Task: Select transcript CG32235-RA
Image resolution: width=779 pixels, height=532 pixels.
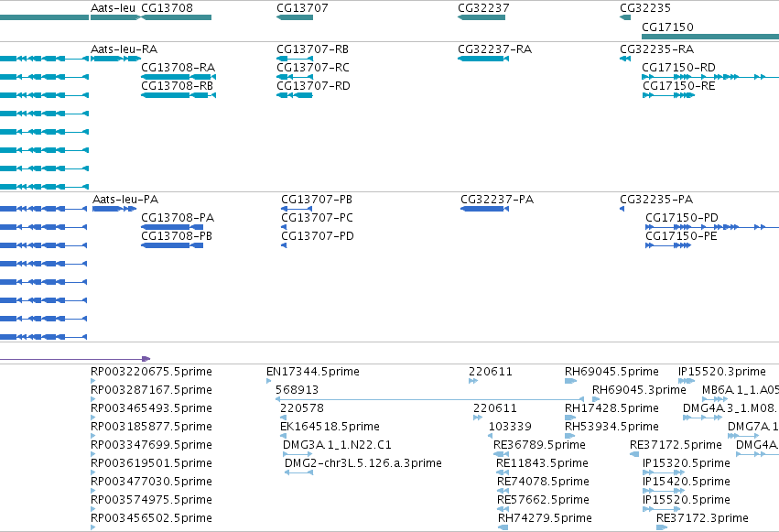Action: [x=656, y=49]
